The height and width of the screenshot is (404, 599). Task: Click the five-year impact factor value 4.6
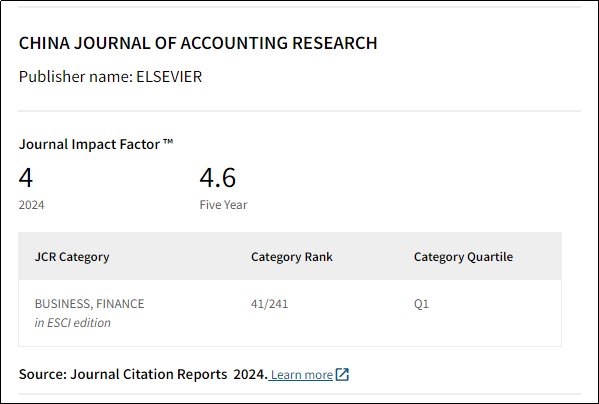pyautogui.click(x=218, y=178)
